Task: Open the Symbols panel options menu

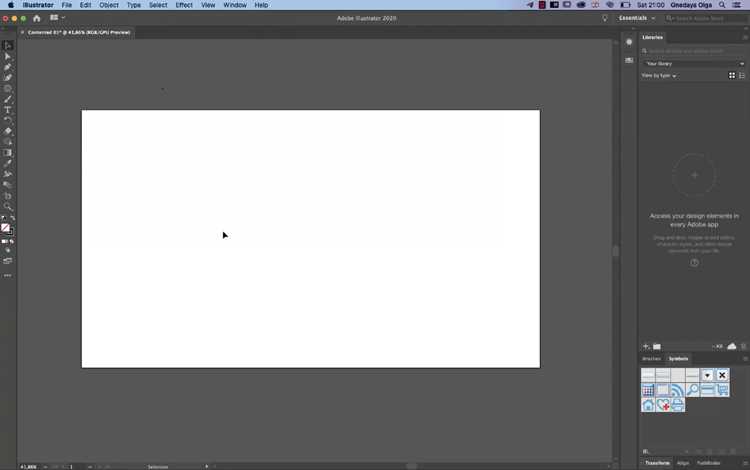Action: (x=745, y=359)
